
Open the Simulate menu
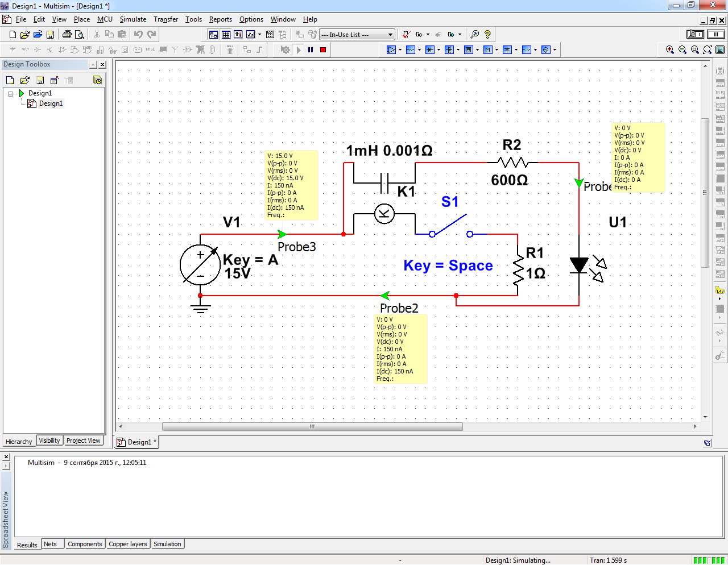pos(133,19)
